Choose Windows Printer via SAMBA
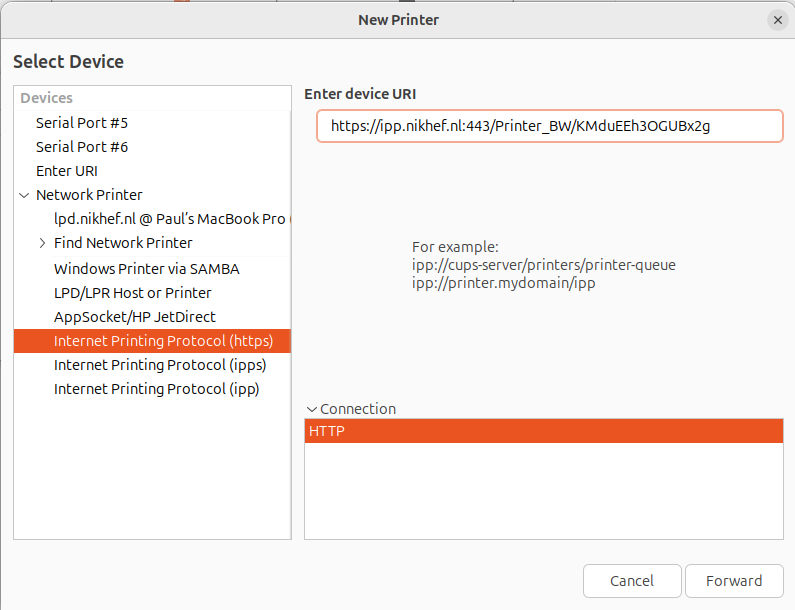This screenshot has width=795, height=610. [146, 269]
